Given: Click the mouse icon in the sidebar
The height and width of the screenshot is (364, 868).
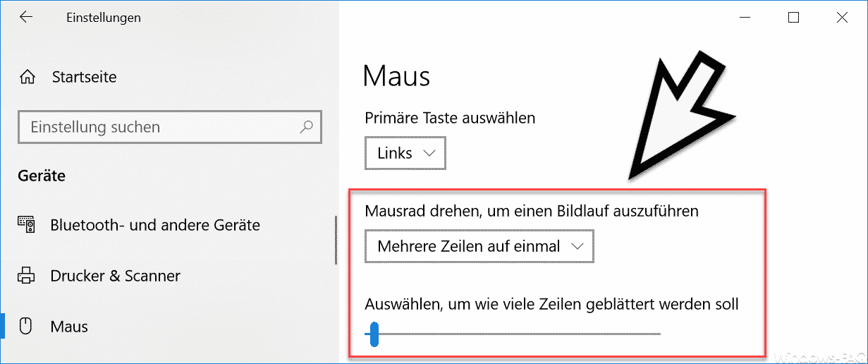Looking at the screenshot, I should tap(26, 327).
